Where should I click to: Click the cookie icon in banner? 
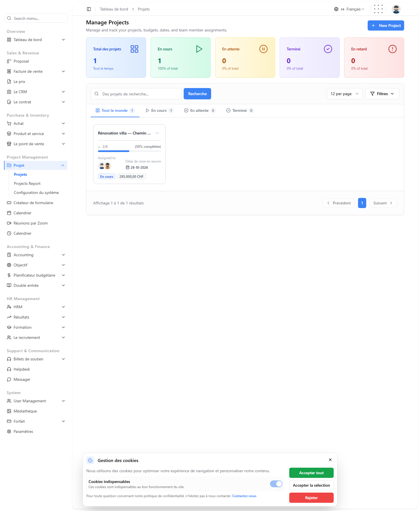point(90,460)
